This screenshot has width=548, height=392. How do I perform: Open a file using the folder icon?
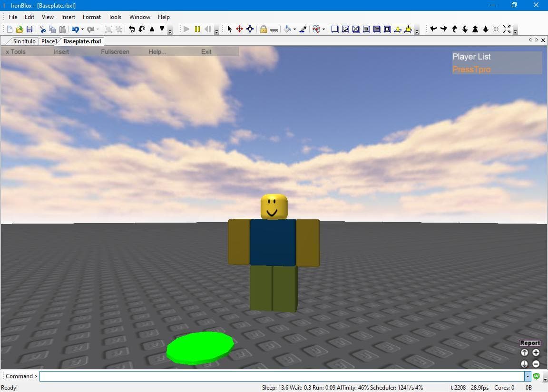tap(20, 29)
